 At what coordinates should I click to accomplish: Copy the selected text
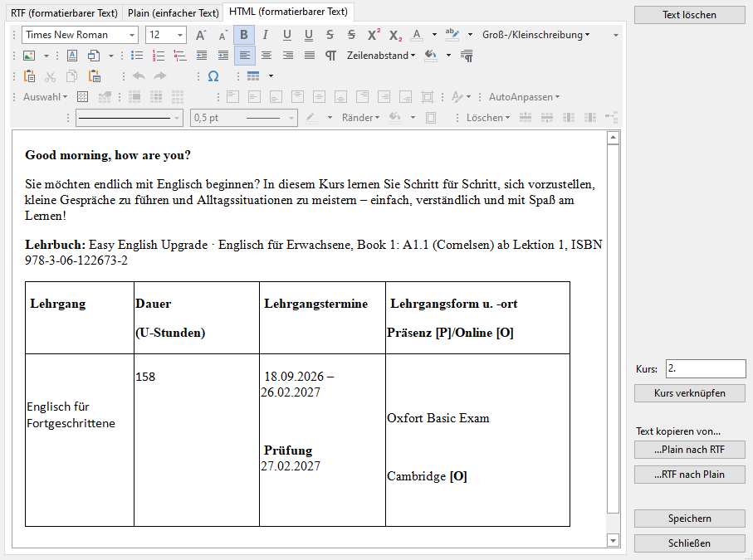pyautogui.click(x=72, y=76)
